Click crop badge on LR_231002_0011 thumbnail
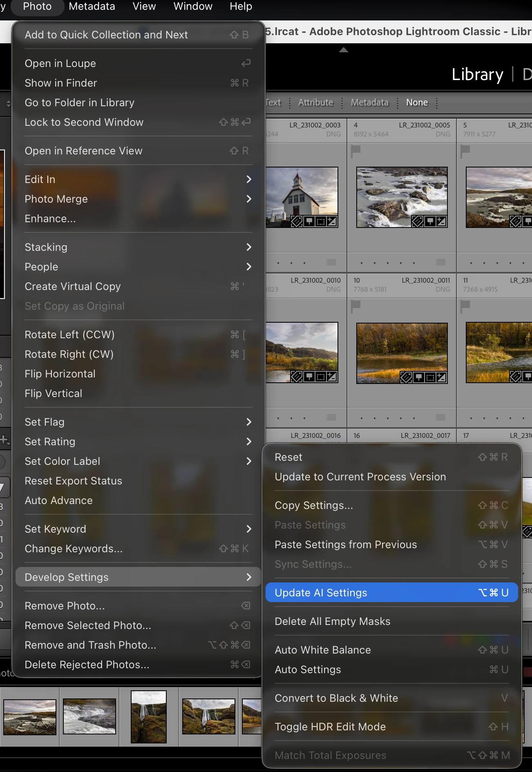The width and height of the screenshot is (532, 772). point(430,377)
